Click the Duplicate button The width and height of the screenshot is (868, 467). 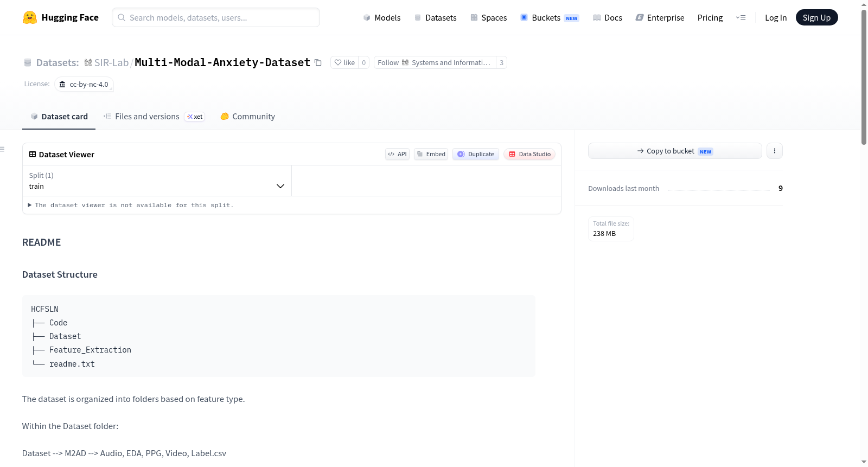pyautogui.click(x=476, y=154)
